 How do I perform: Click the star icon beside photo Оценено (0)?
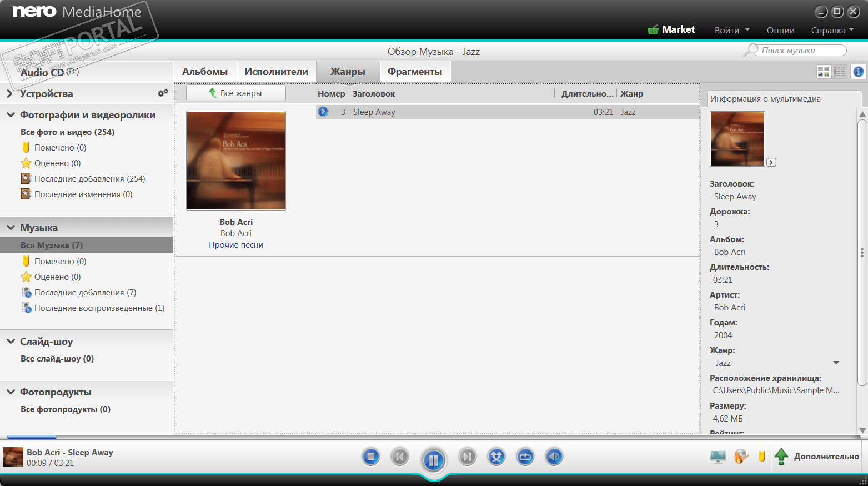coord(26,163)
